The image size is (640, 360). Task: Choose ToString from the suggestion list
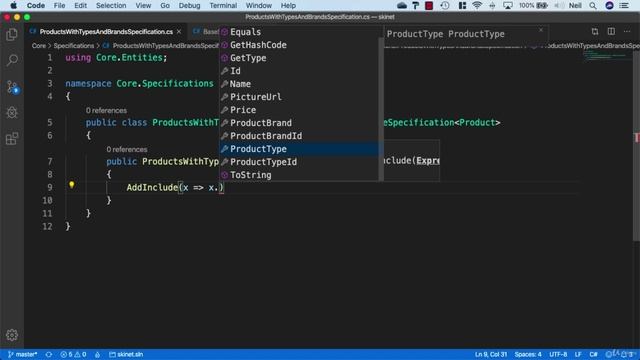pos(299,175)
